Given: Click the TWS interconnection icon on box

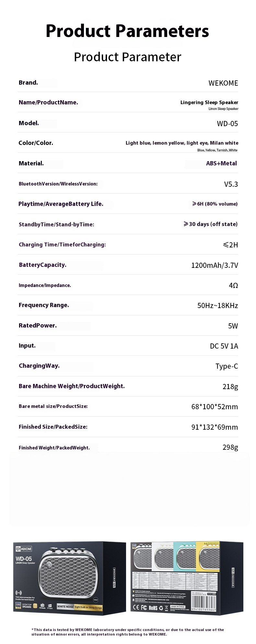Looking at the screenshot, I should click(18, 593).
